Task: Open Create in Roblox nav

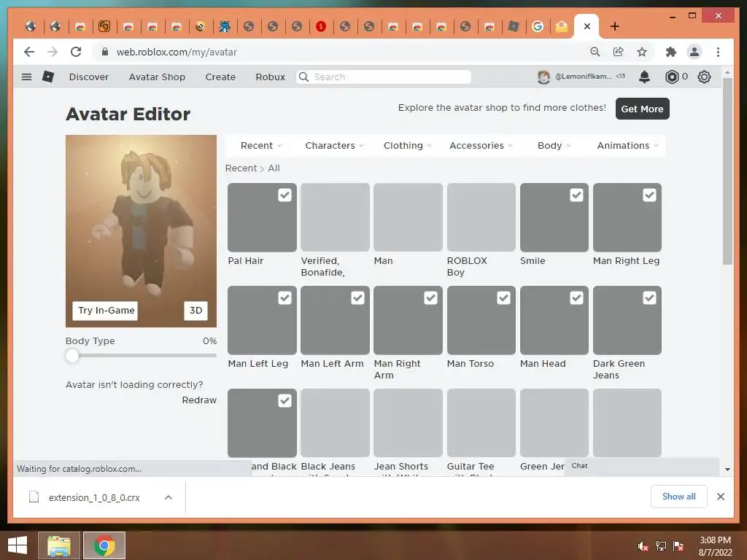Action: 220,77
